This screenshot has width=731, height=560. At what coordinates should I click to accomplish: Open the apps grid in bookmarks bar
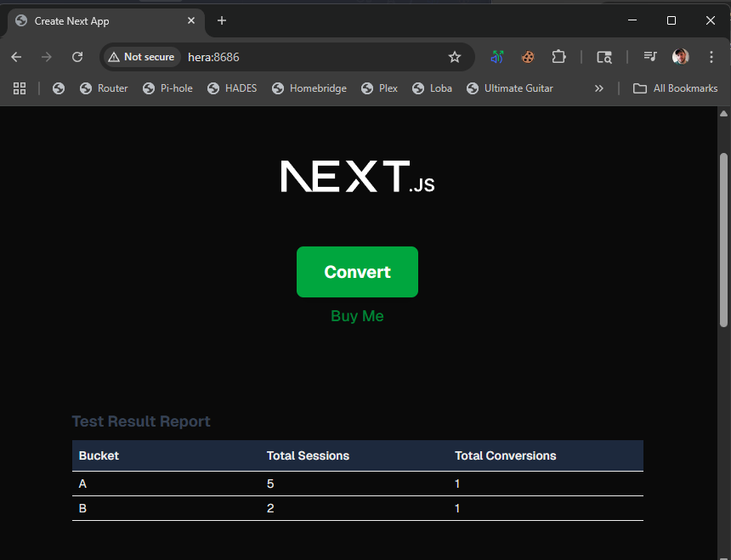20,88
